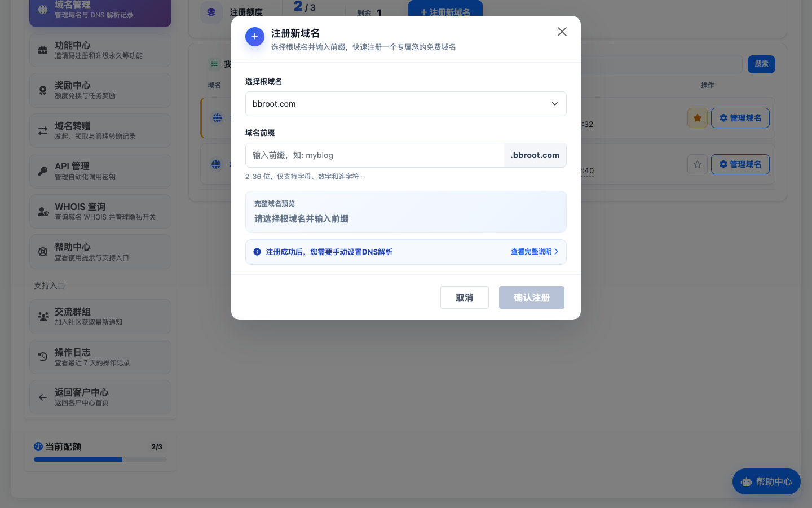812x508 pixels.
Task: Click the 操作日志 history icon
Action: tap(43, 357)
